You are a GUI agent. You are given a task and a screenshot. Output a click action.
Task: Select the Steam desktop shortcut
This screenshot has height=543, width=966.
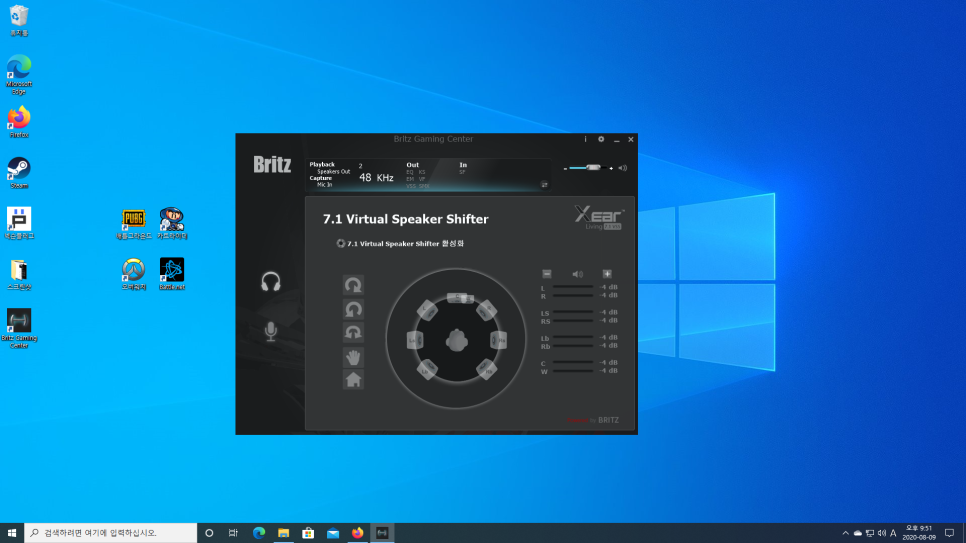19,173
